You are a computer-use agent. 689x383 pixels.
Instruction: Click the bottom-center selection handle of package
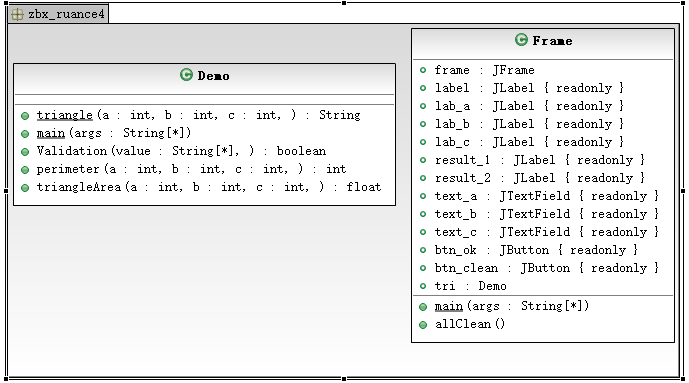tap(344, 379)
